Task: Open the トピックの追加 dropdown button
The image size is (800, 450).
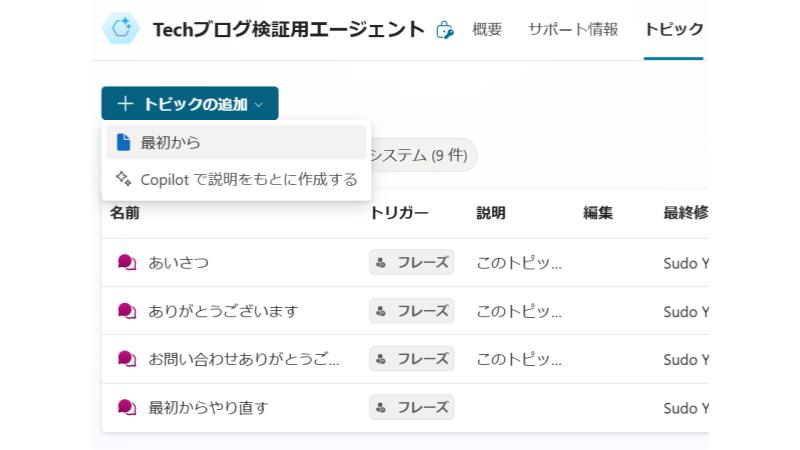Action: 190,104
